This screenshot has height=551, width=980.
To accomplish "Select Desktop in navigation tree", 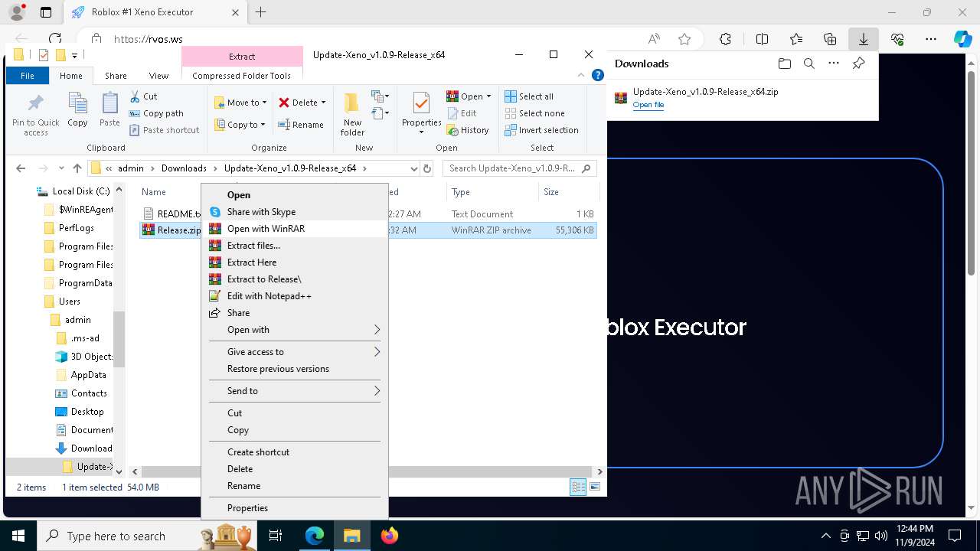I will point(87,412).
